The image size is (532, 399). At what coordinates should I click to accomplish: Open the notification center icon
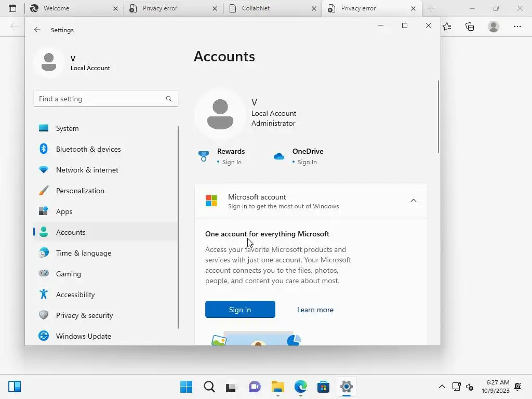coord(518,387)
